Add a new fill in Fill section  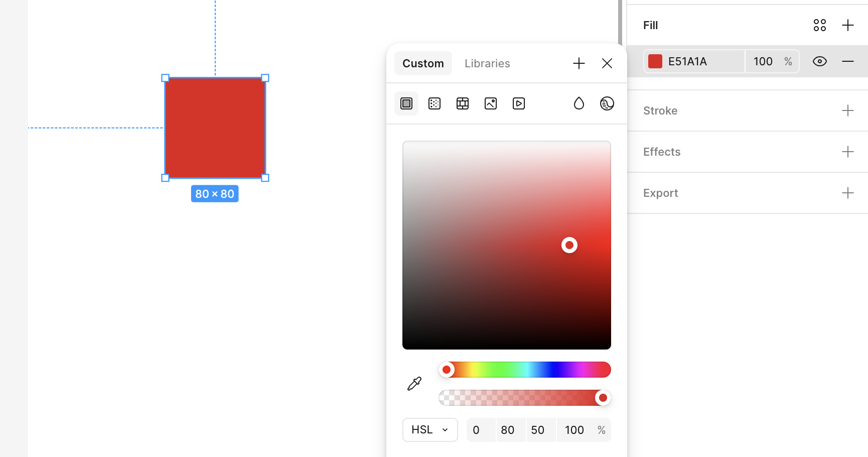(847, 25)
